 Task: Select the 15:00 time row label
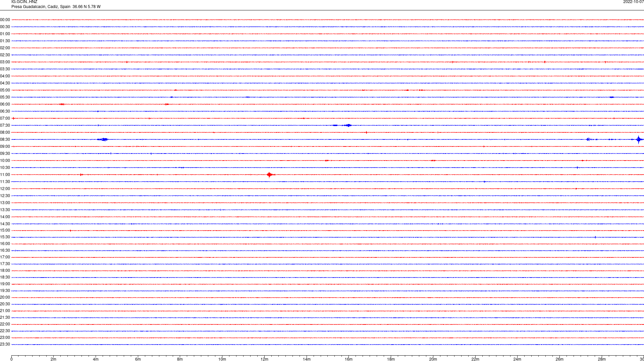click(5, 230)
